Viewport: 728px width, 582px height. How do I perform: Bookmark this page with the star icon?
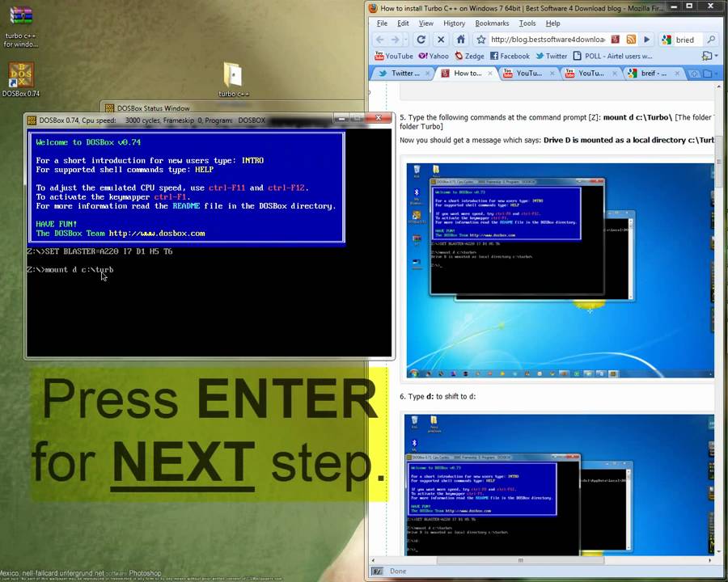click(x=481, y=40)
